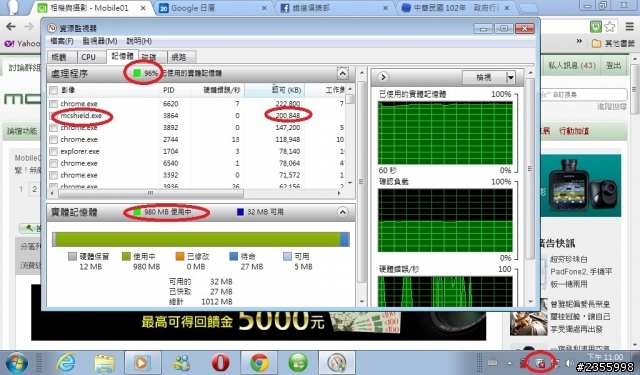
Task: Check the mcshield.exe process checkbox
Action: point(53,116)
